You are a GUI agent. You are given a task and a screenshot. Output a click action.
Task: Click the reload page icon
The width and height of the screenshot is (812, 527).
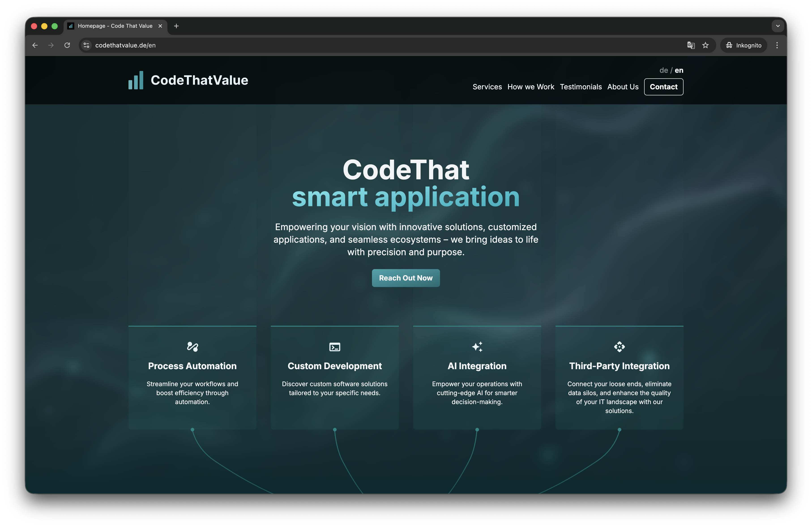(67, 45)
